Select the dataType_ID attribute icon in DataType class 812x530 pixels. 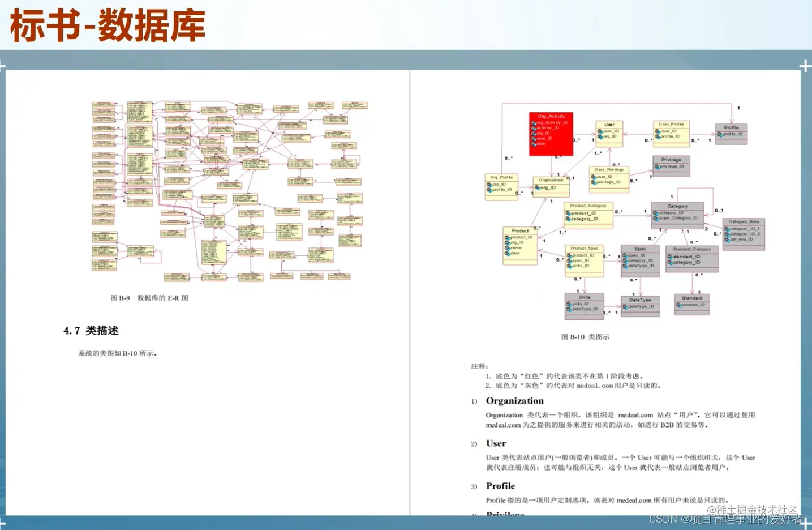pos(626,306)
